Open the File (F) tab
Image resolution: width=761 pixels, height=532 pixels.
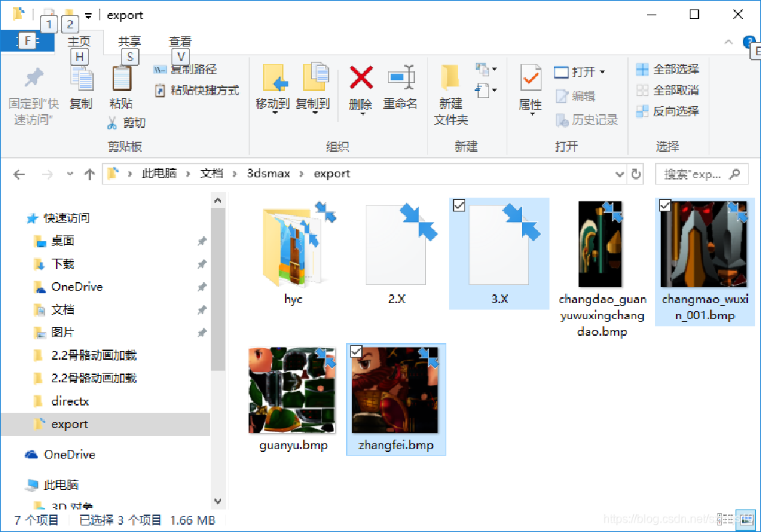27,41
